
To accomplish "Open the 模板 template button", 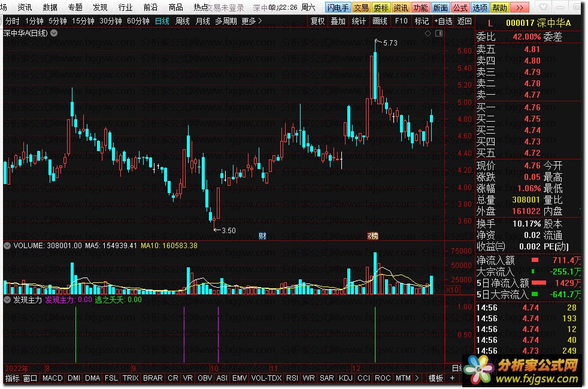I will (x=436, y=378).
